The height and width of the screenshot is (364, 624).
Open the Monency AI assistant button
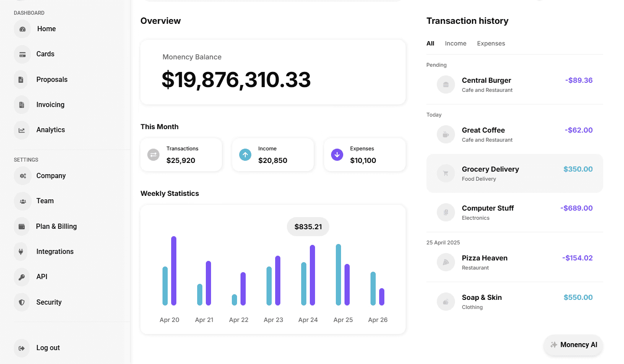click(x=573, y=345)
